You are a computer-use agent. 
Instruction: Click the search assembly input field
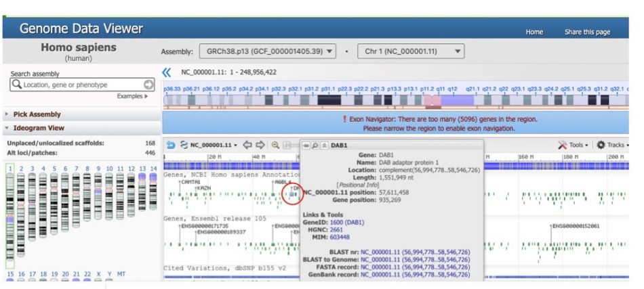[x=82, y=85]
